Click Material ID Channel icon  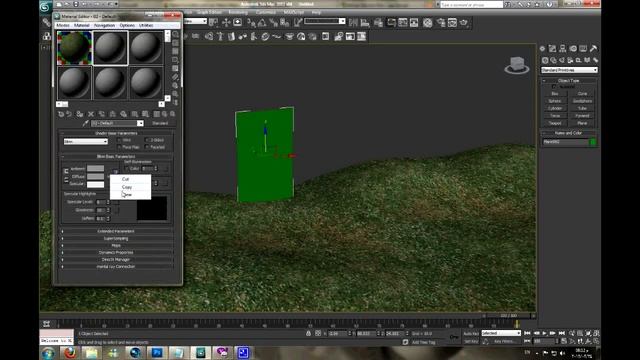click(x=134, y=114)
